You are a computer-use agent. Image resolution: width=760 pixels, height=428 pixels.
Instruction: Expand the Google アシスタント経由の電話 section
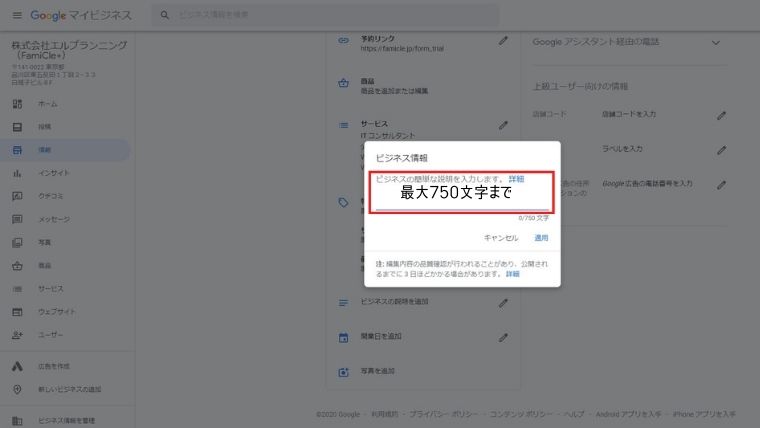[716, 43]
